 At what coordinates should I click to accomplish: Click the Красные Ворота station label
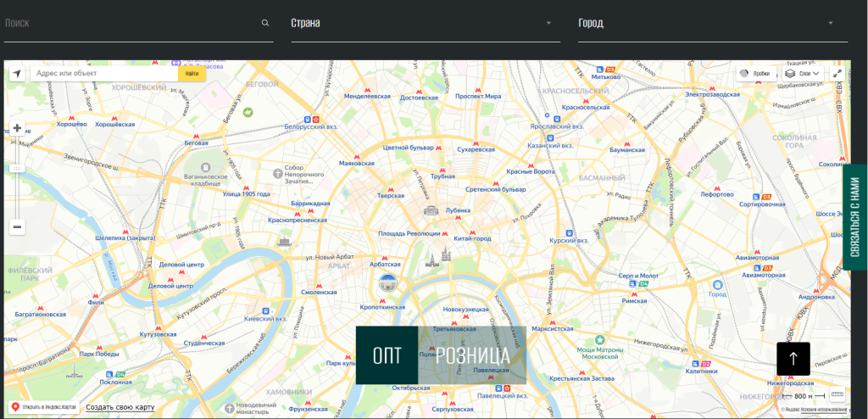531,172
